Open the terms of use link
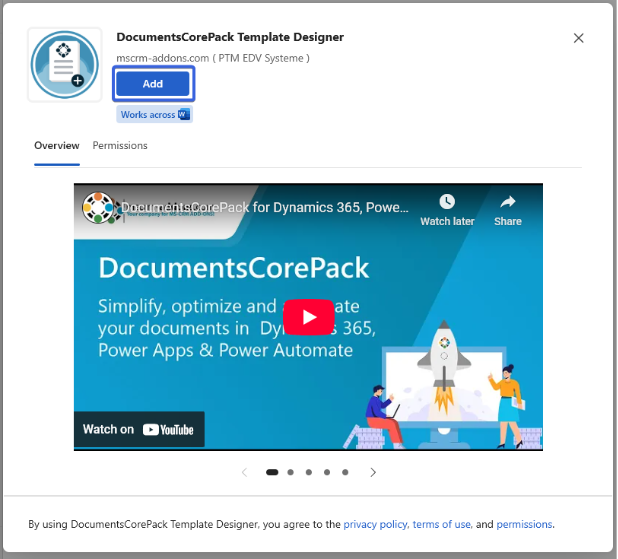 pyautogui.click(x=441, y=524)
